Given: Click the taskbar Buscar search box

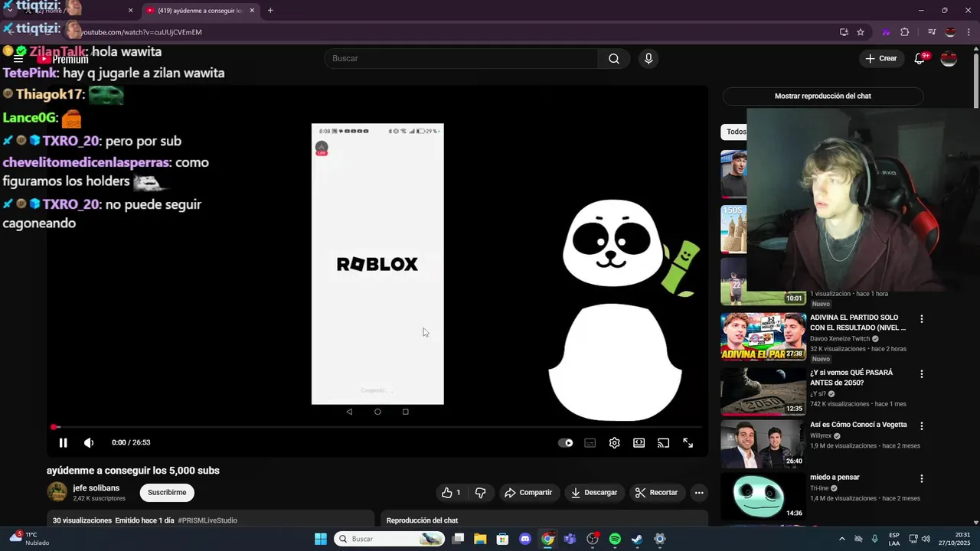Looking at the screenshot, I should [x=390, y=539].
